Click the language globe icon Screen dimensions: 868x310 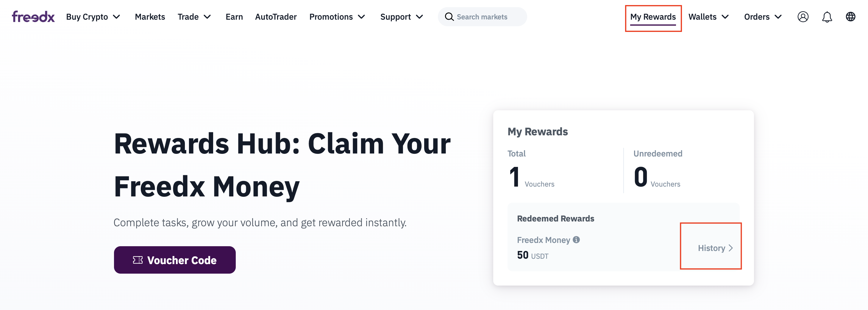point(850,16)
